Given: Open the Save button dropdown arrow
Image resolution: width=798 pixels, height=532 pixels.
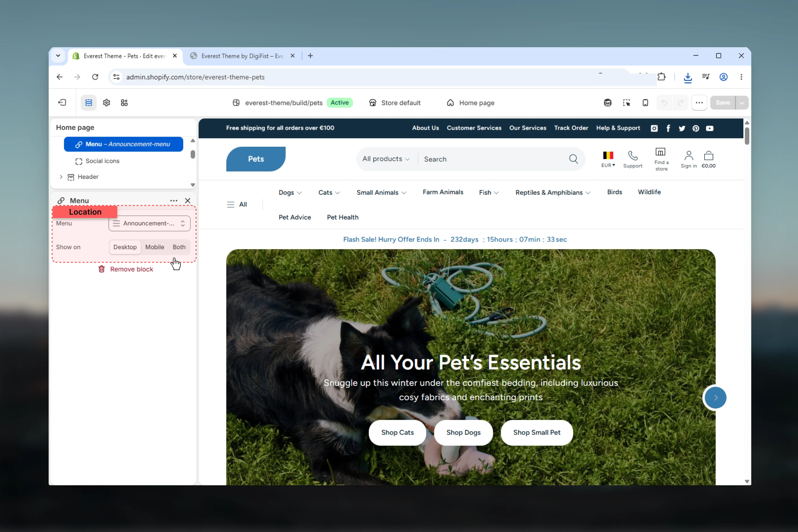Looking at the screenshot, I should point(742,102).
